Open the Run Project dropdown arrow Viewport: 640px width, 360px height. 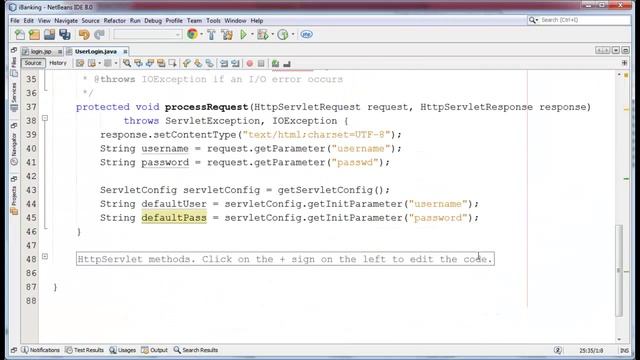pyautogui.click(x=252, y=35)
